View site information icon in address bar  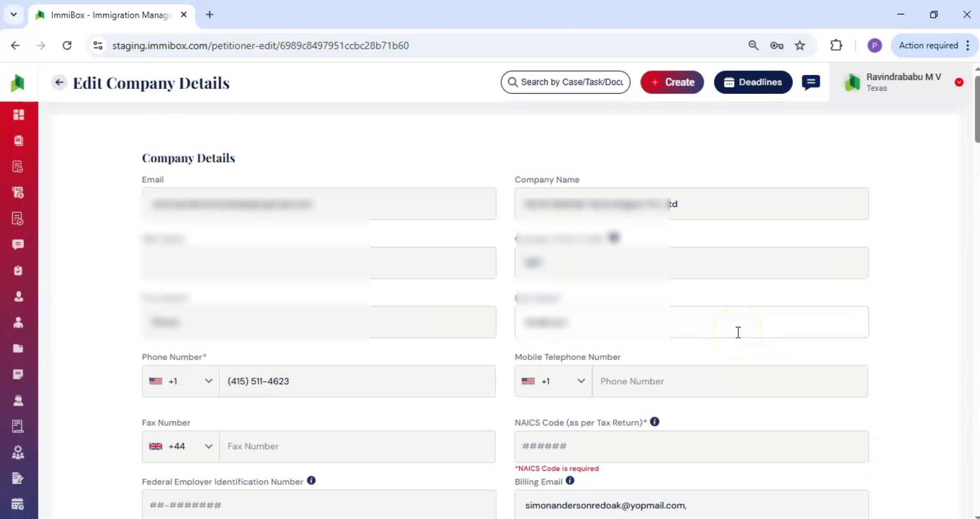98,45
